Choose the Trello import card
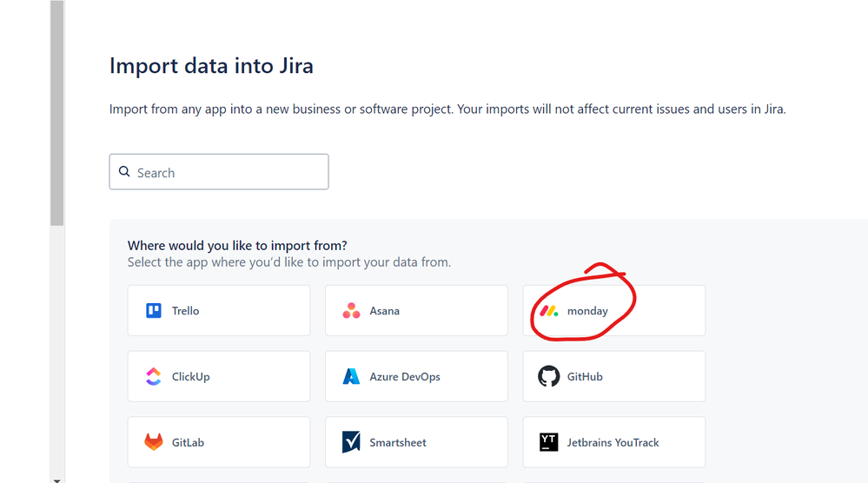This screenshot has height=483, width=868. click(x=219, y=310)
